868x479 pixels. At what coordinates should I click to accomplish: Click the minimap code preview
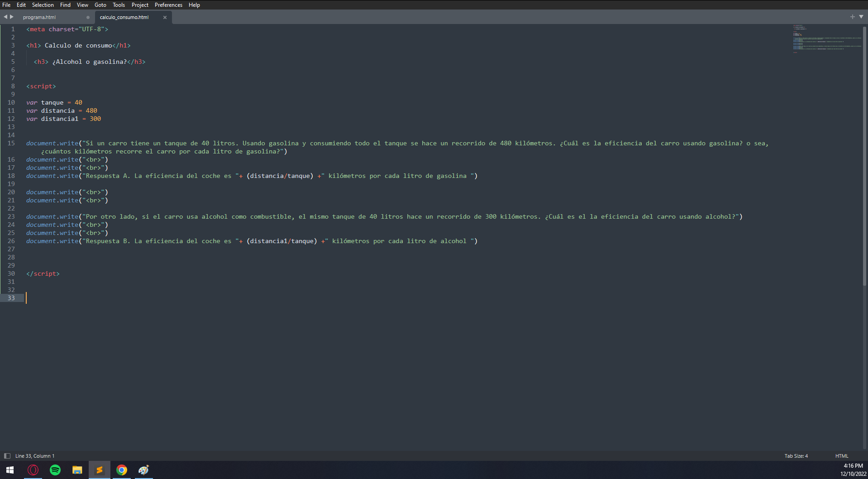826,39
